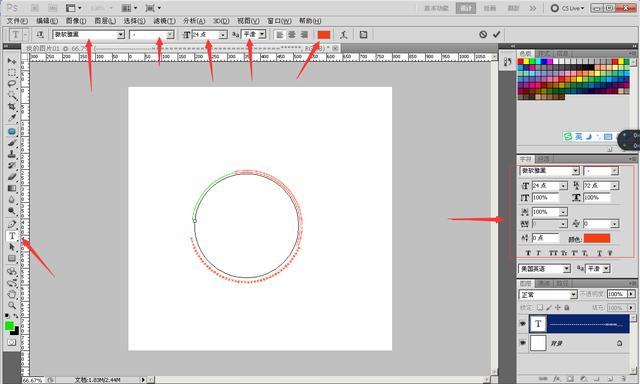Select the Lasso tool

12,84
